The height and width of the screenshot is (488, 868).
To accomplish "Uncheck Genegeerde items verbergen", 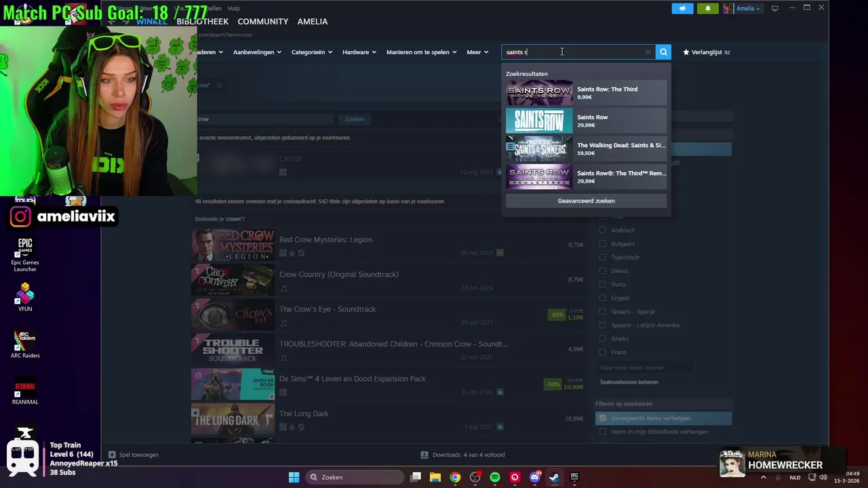I will point(602,418).
